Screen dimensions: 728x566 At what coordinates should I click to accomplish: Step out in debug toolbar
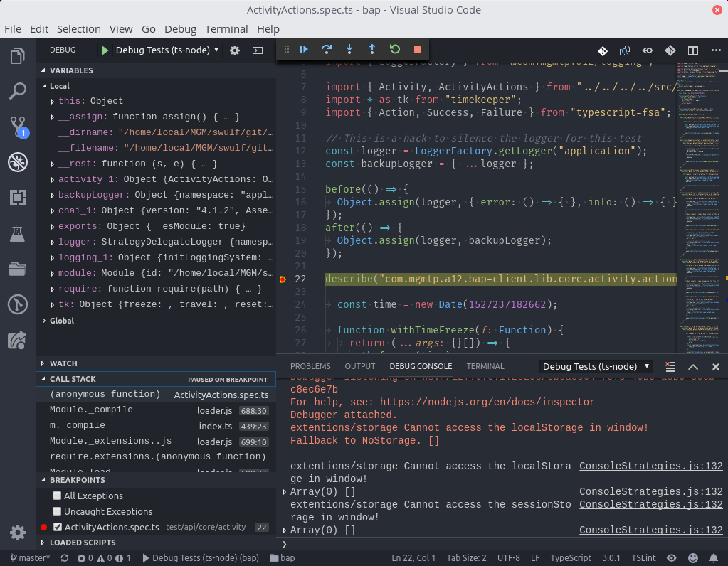point(372,49)
